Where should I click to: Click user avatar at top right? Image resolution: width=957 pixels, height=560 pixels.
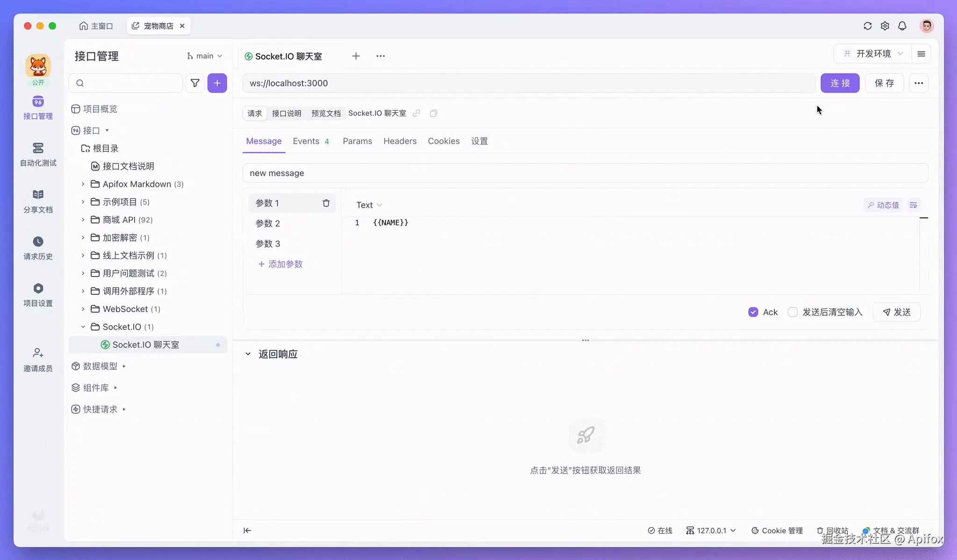click(927, 26)
